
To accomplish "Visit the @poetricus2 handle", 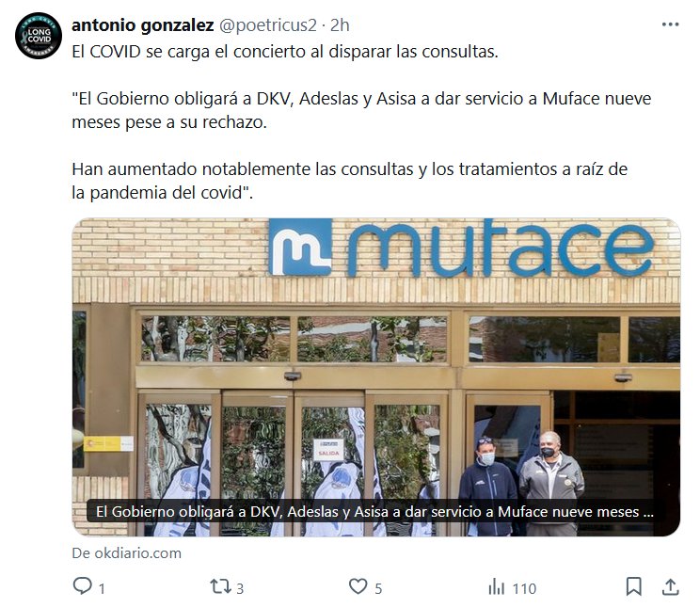I will [268, 25].
